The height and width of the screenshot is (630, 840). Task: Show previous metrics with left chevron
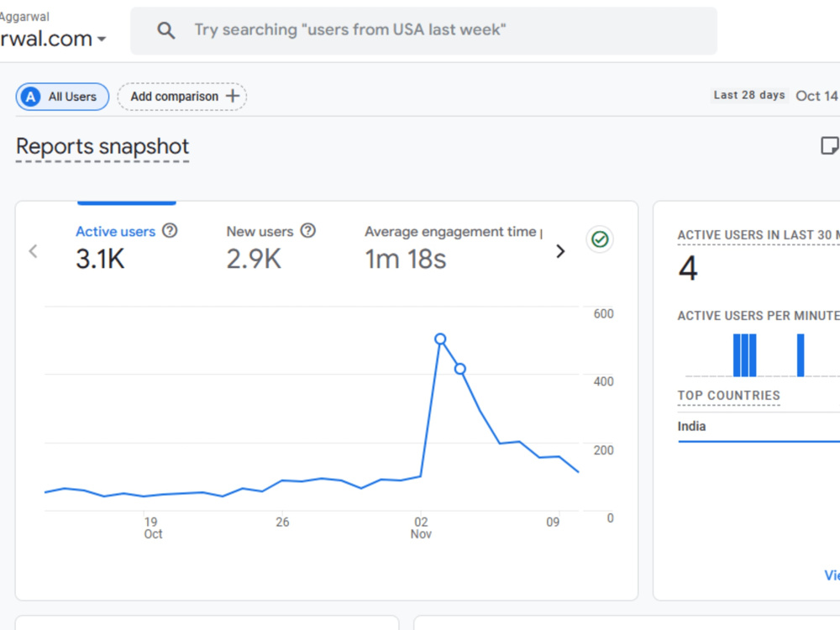click(34, 251)
